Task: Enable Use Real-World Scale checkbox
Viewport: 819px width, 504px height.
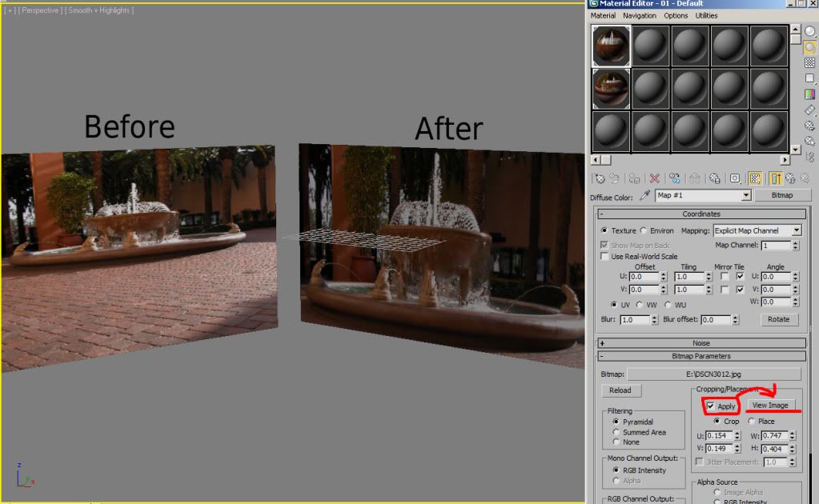Action: click(605, 256)
